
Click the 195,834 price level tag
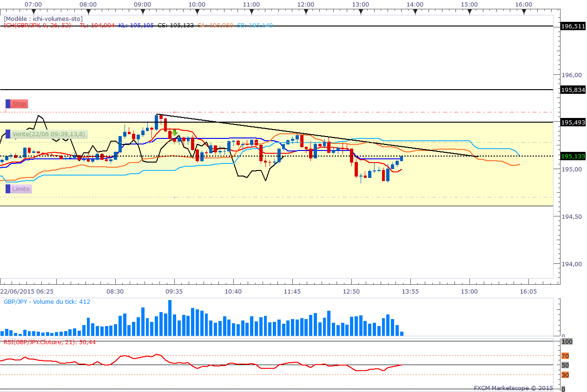click(573, 90)
